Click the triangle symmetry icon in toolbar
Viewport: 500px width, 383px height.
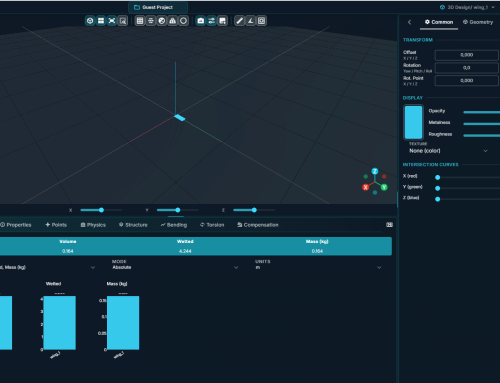point(172,21)
